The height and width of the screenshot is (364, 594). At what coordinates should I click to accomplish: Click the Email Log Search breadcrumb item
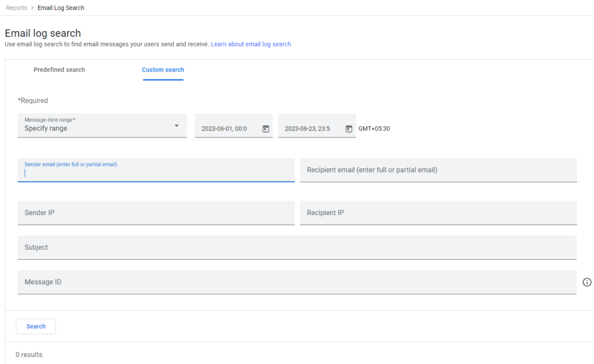(61, 8)
